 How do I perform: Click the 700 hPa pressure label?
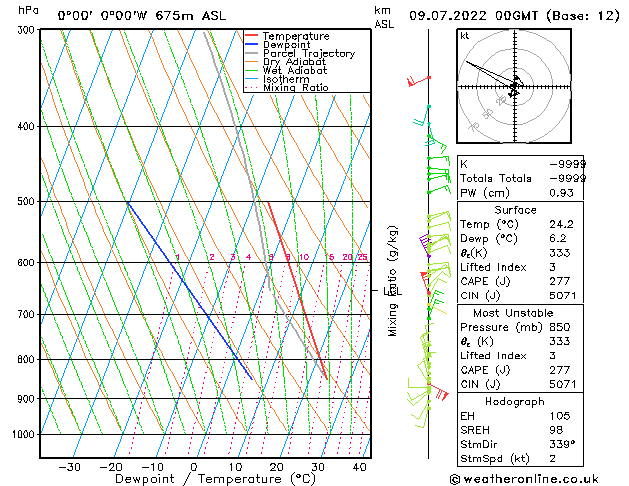[x=28, y=314]
